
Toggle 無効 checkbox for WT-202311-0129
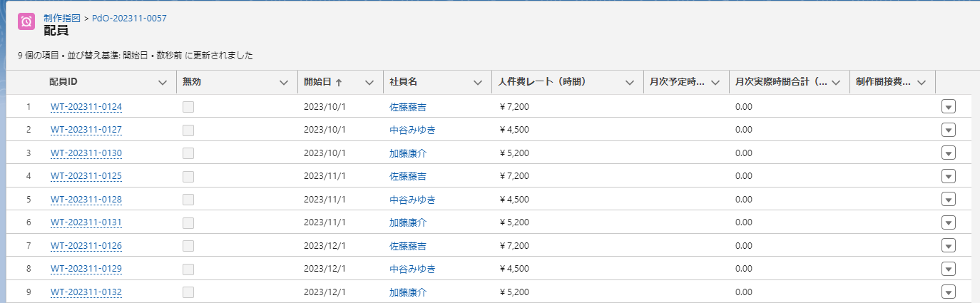point(188,269)
